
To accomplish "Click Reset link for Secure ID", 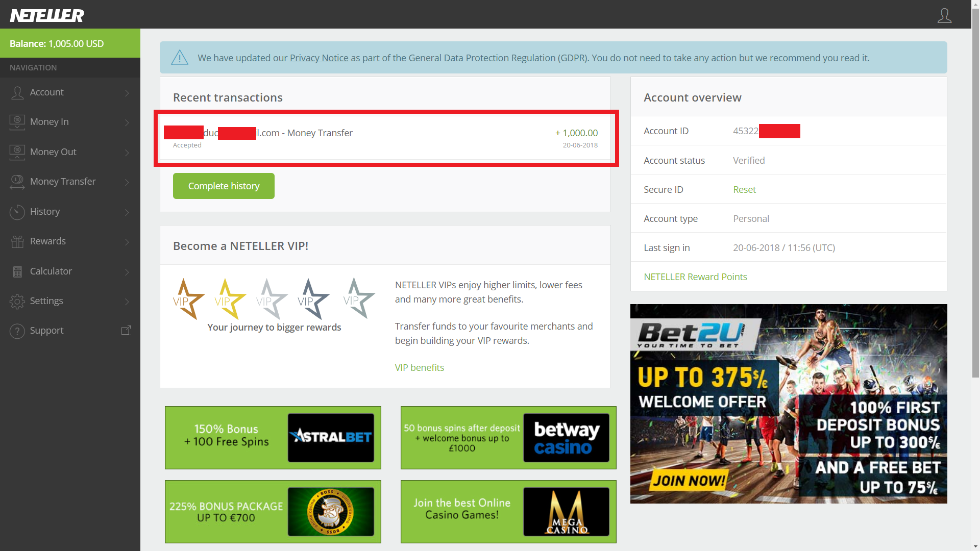I will tap(744, 190).
